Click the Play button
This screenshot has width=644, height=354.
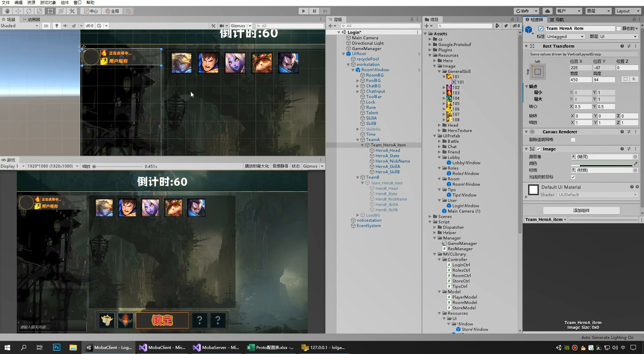point(303,11)
